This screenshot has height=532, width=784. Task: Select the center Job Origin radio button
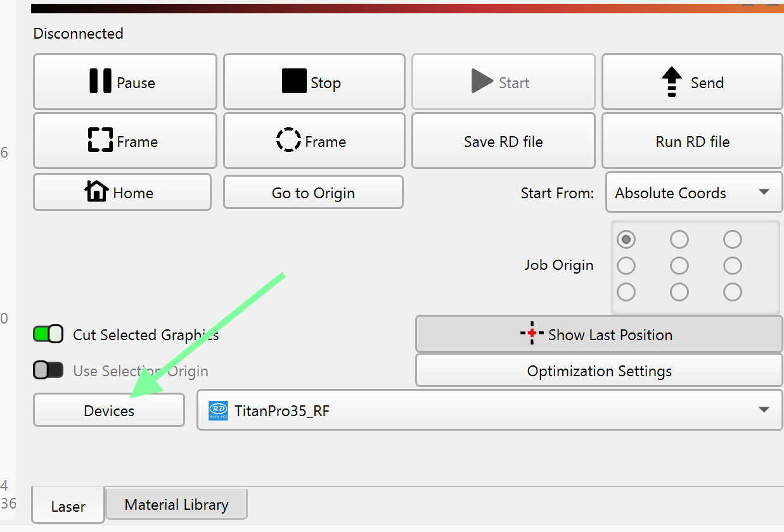point(679,265)
